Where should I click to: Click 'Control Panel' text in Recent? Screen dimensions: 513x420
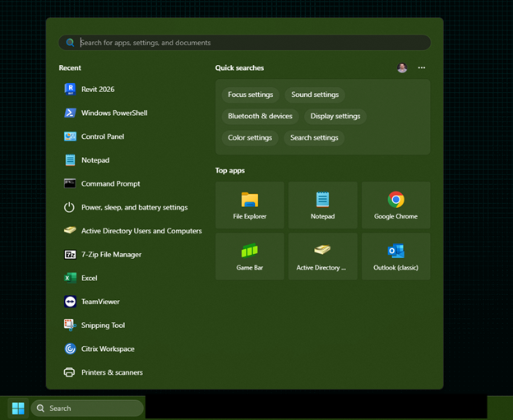point(103,136)
